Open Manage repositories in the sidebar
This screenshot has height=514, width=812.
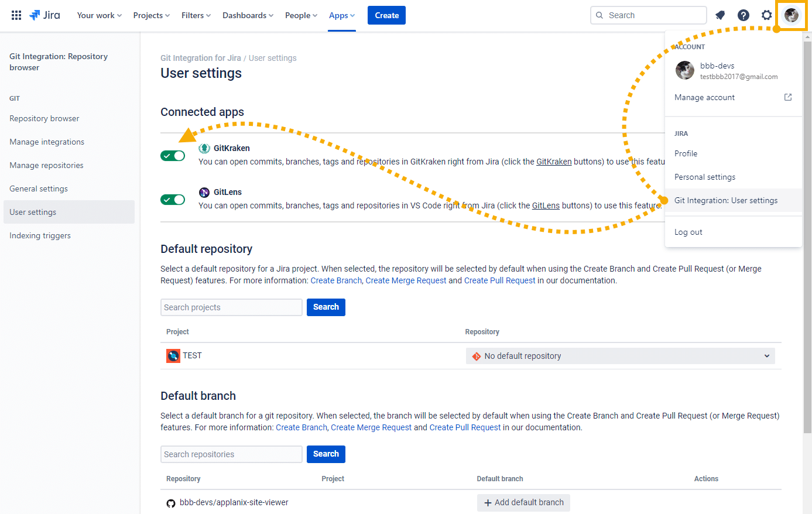point(69,165)
